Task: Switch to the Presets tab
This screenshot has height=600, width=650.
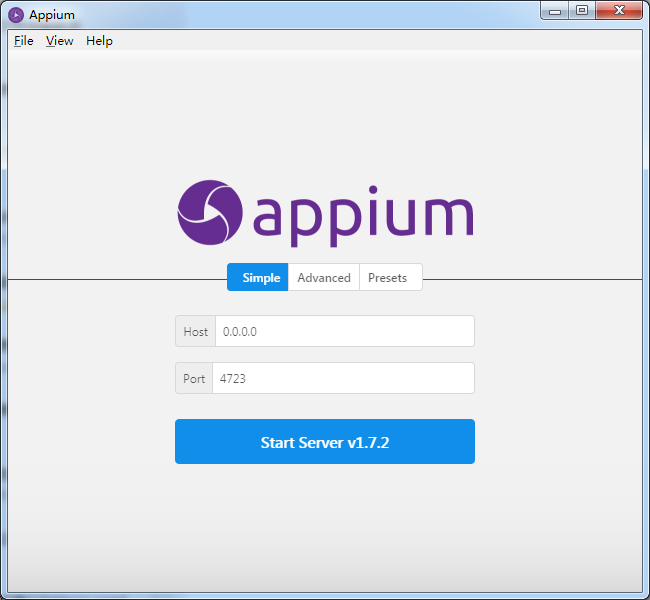Action: pos(391,277)
